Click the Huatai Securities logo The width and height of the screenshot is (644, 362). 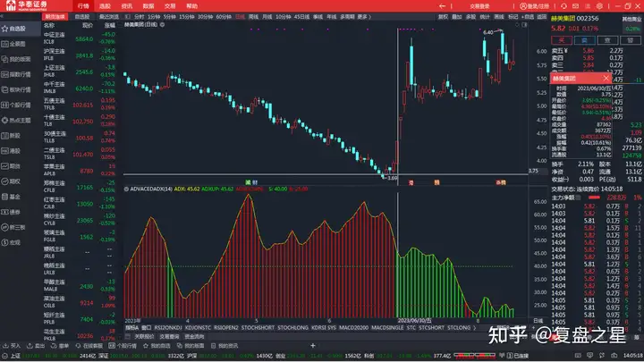[27, 5]
